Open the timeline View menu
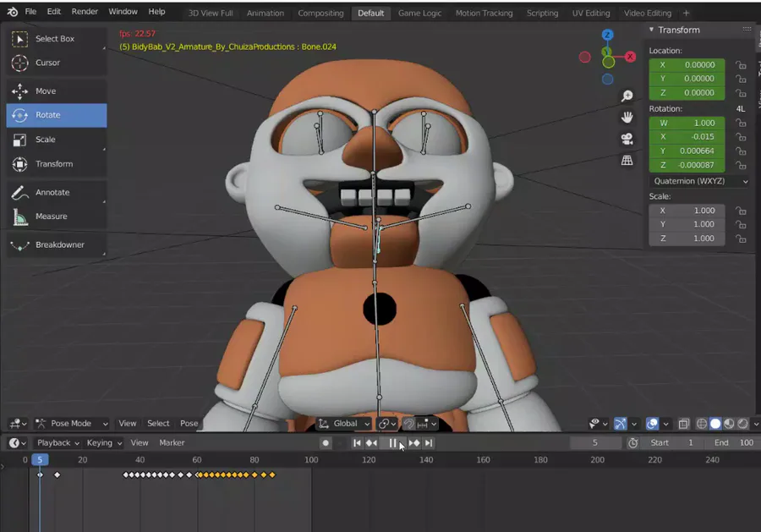This screenshot has height=532, width=761. [140, 443]
